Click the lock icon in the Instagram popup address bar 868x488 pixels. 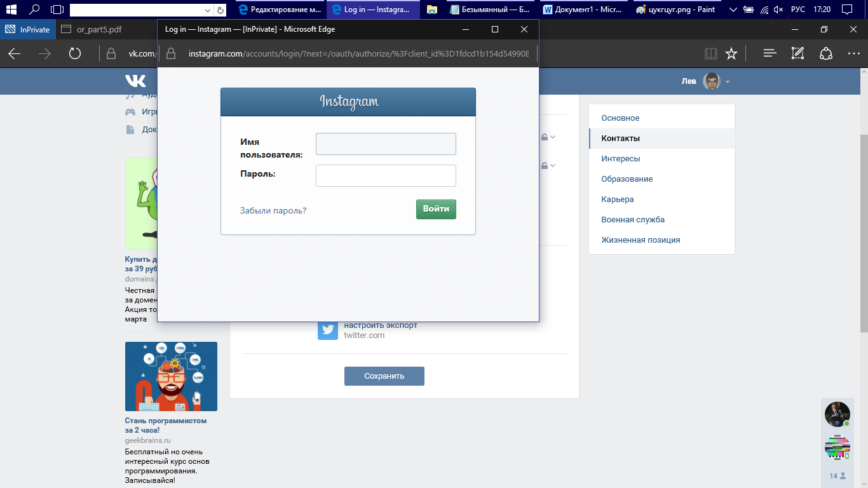[171, 54]
